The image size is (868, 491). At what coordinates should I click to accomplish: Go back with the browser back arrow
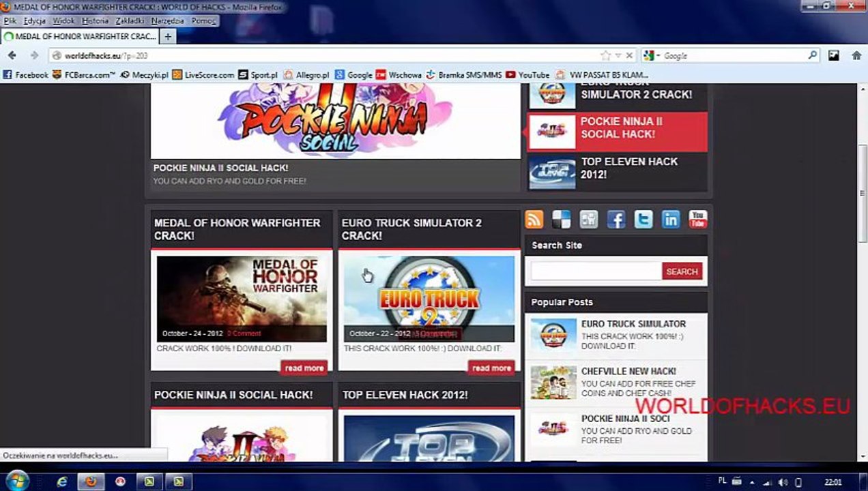tap(12, 55)
